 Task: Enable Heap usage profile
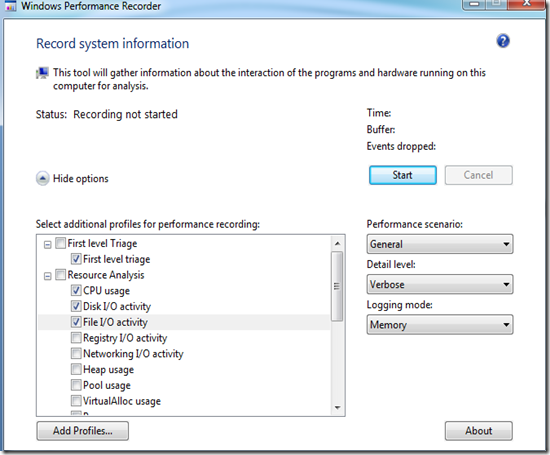tap(76, 369)
